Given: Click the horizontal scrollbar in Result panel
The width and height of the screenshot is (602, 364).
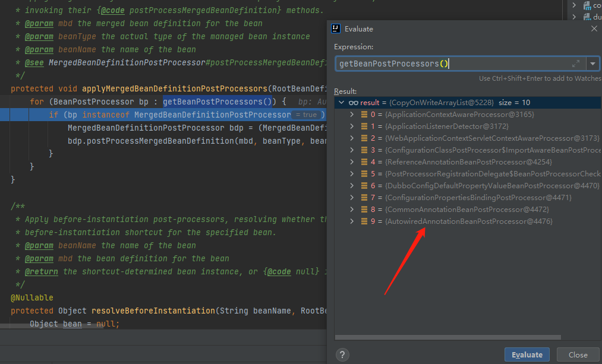Looking at the screenshot, I should click(447, 337).
